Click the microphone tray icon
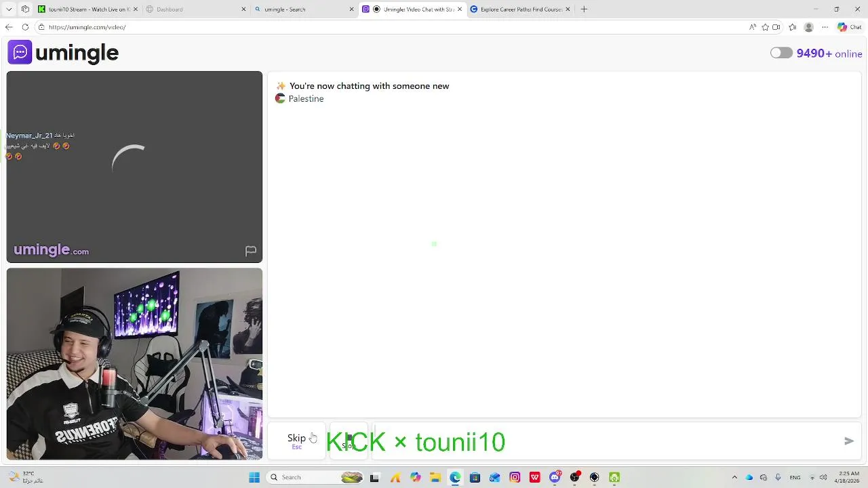The height and width of the screenshot is (488, 868). 778,477
